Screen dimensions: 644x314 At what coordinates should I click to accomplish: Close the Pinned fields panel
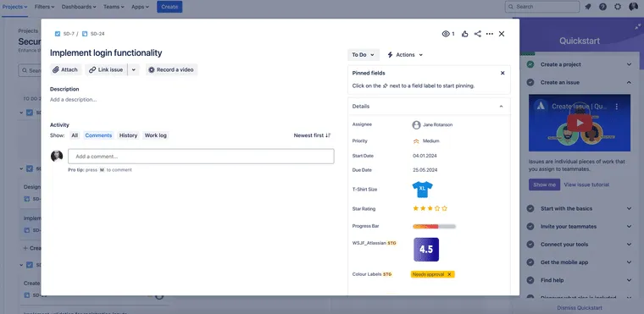(502, 73)
